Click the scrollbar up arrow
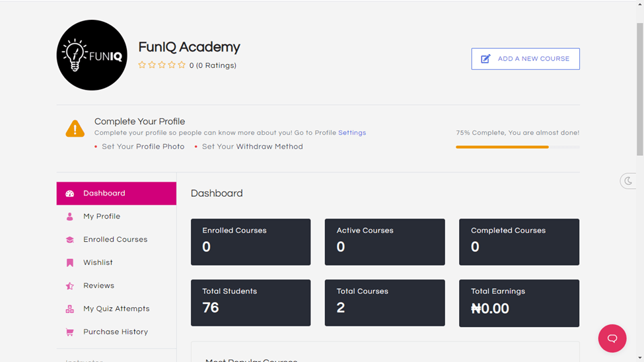Viewport: 644px width, 362px height. pos(640,4)
